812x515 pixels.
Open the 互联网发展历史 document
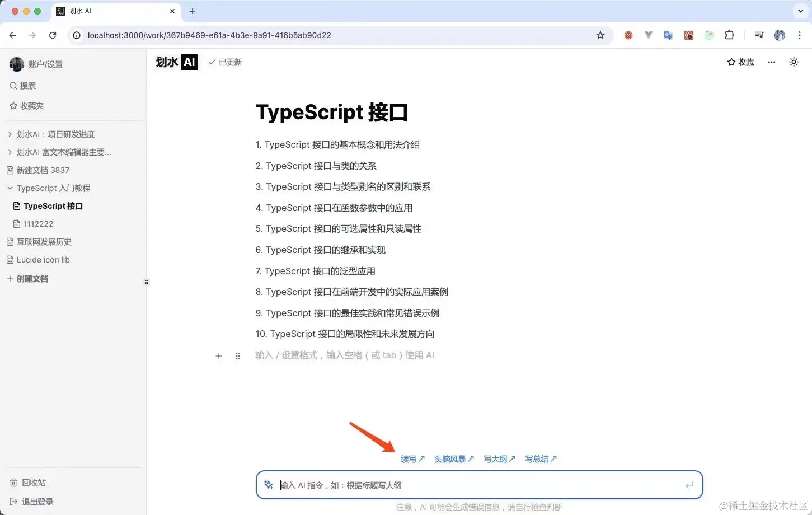39,242
